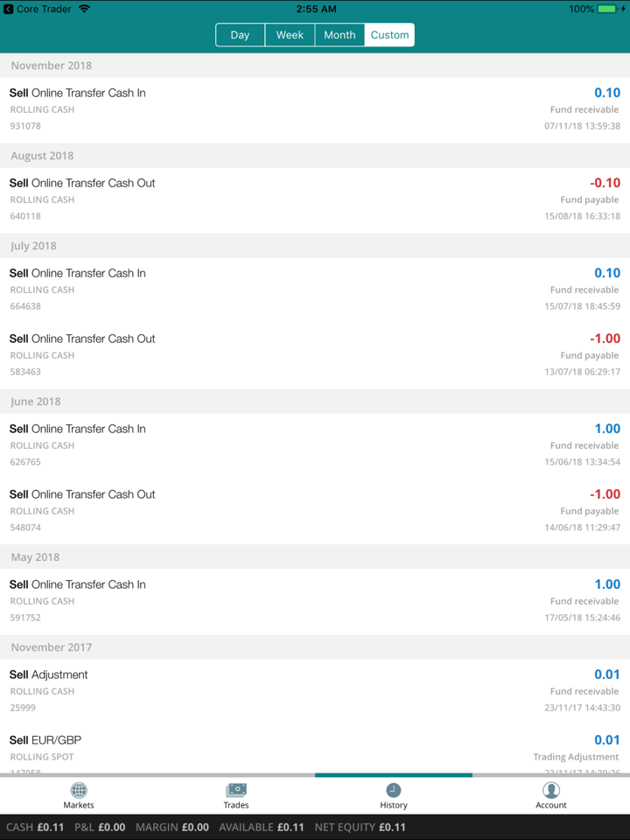Tap the -1.00 amount dated 13/07/18
The width and height of the screenshot is (630, 840).
[605, 339]
